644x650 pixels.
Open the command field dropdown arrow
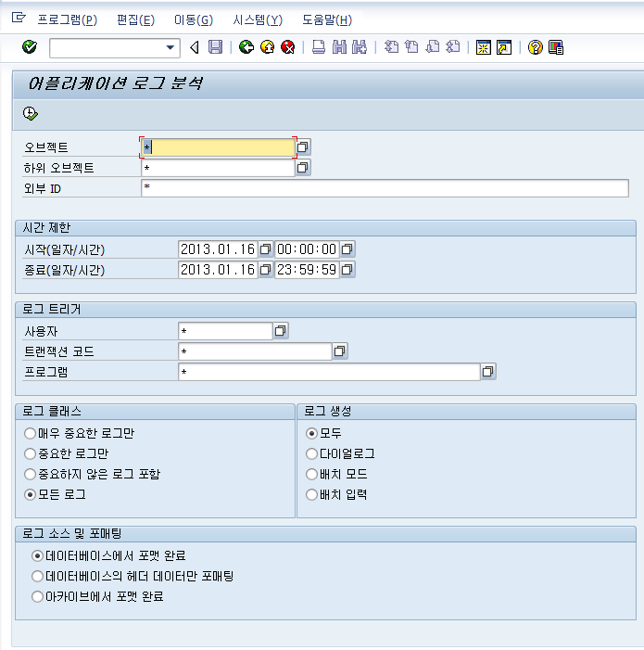[x=170, y=47]
